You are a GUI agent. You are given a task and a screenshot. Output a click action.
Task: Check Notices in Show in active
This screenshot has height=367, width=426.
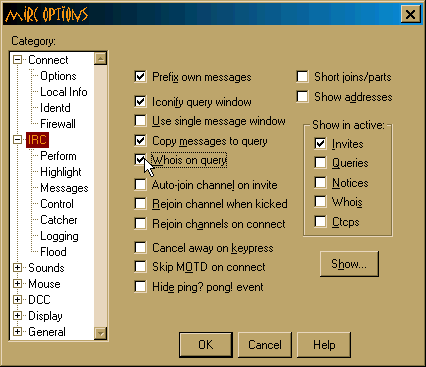click(320, 183)
